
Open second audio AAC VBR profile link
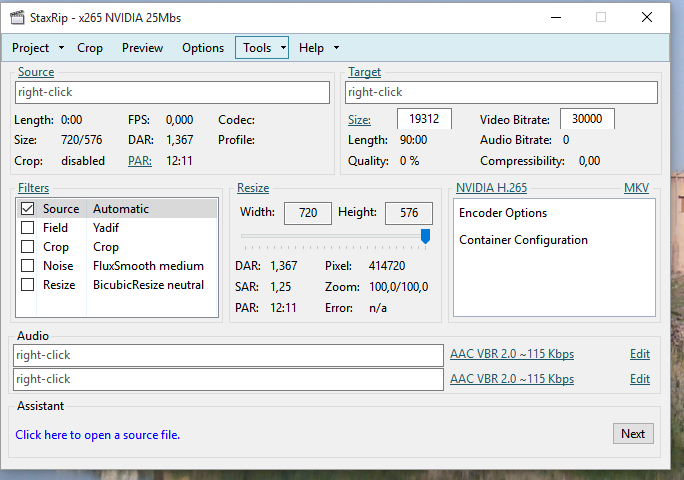(x=512, y=379)
